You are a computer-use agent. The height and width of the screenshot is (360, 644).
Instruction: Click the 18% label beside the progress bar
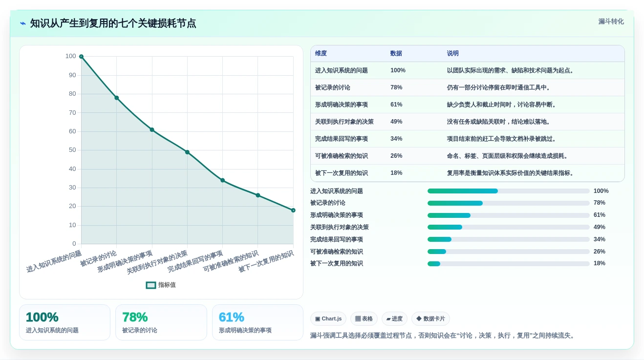click(600, 263)
